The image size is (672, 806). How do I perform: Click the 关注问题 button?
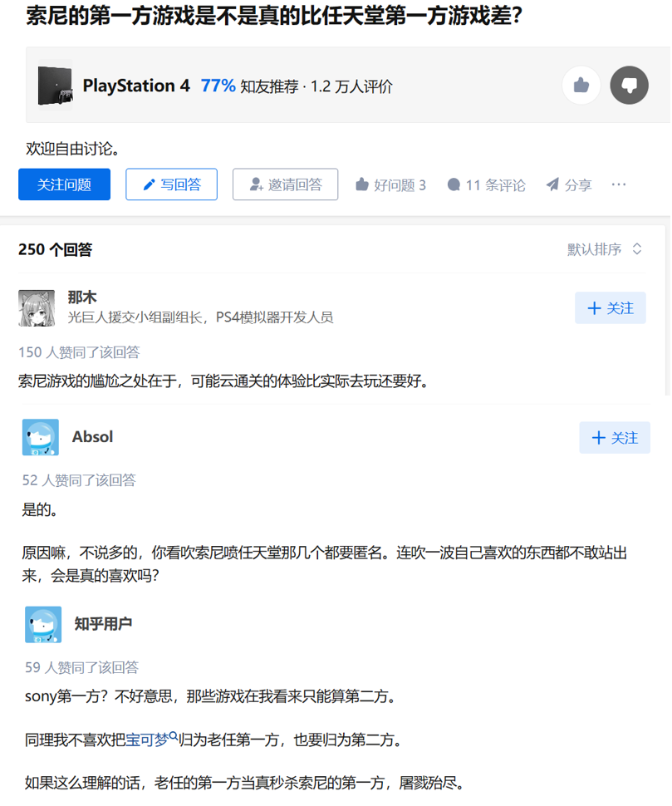click(64, 184)
